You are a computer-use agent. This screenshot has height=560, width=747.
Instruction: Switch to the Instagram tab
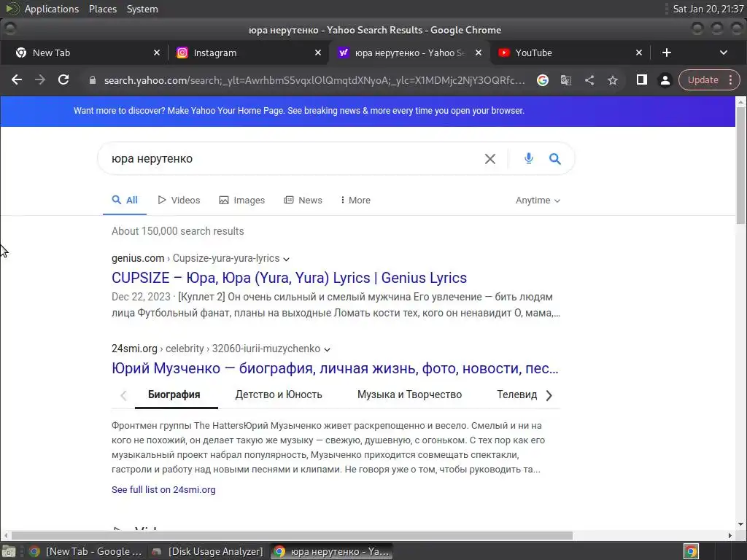coord(248,52)
